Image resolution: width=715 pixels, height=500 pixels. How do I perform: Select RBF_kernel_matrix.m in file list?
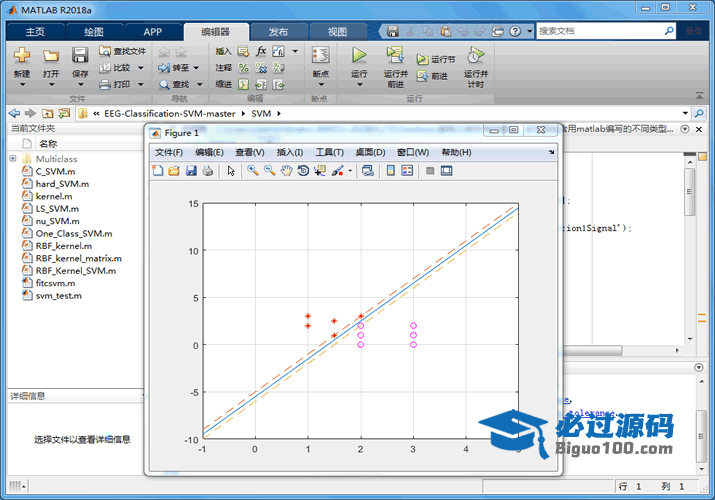click(78, 258)
